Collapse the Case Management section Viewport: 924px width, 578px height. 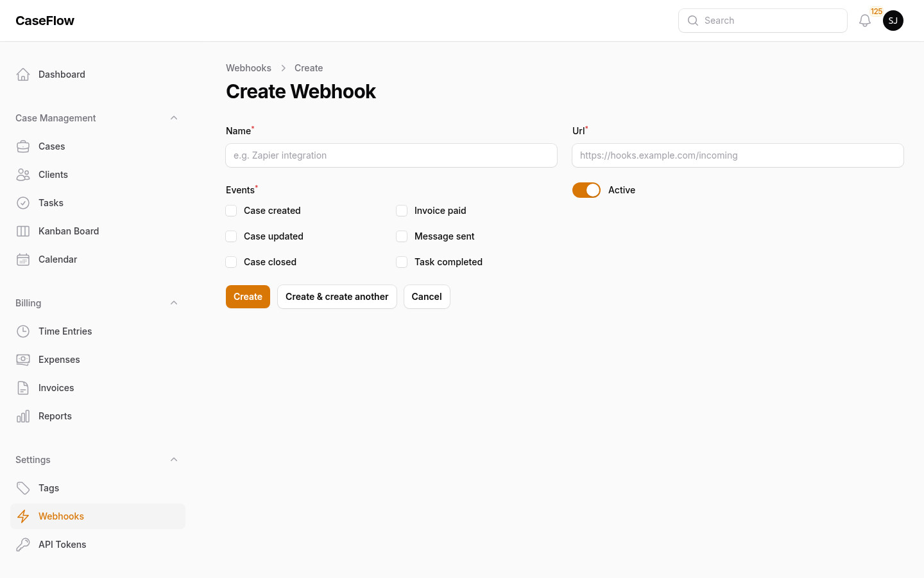(x=174, y=118)
